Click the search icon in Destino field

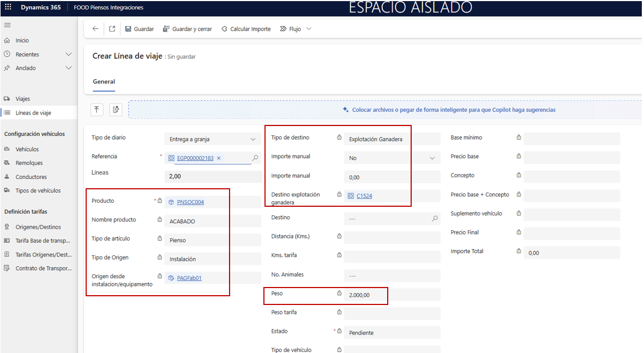tap(435, 218)
